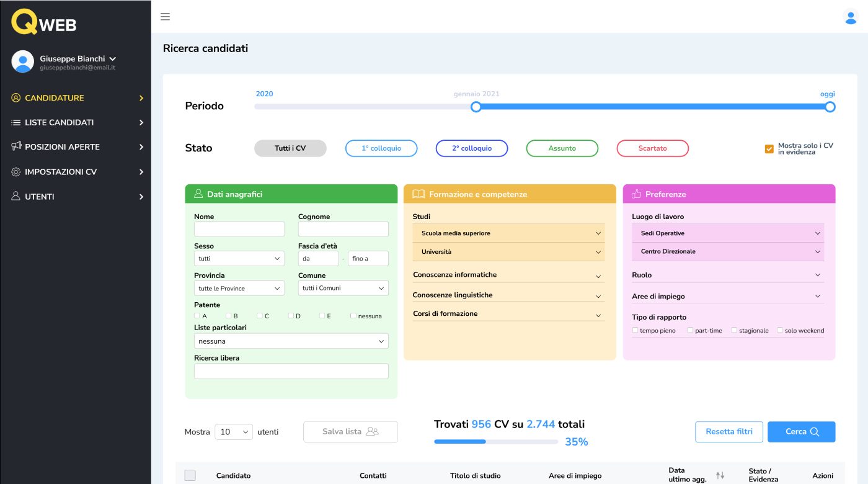Click the Resetta filtri button

tap(729, 431)
